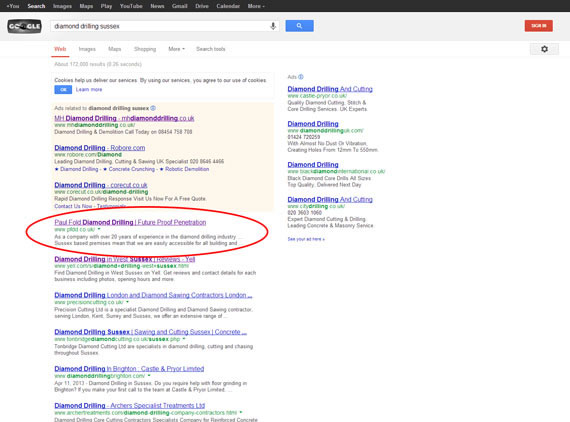The image size is (570, 422).
Task: Click the red Sign in button
Action: click(538, 26)
